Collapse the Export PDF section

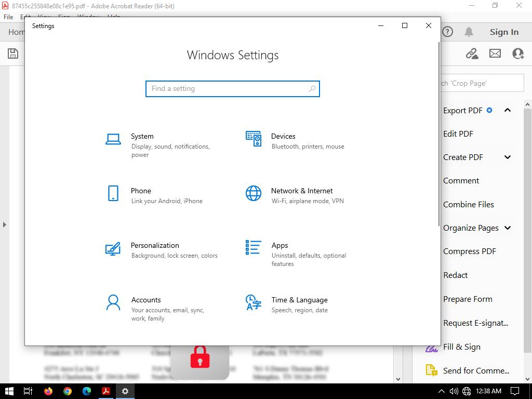(x=508, y=110)
